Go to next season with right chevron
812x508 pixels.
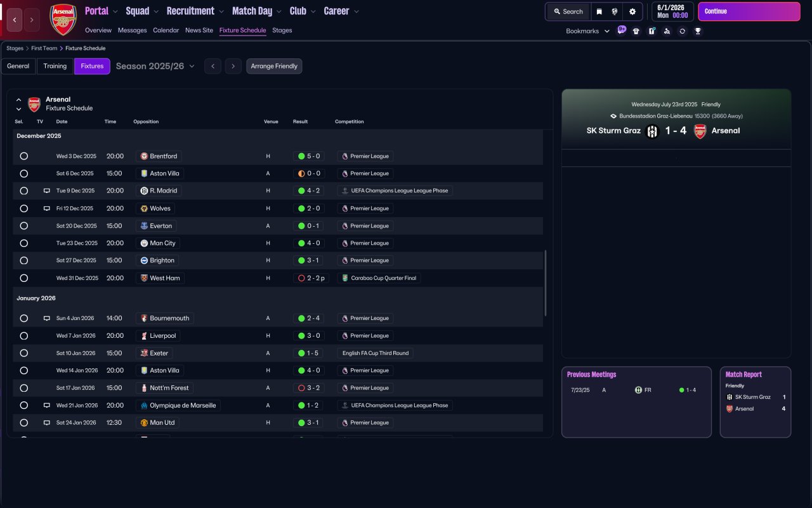[233, 66]
